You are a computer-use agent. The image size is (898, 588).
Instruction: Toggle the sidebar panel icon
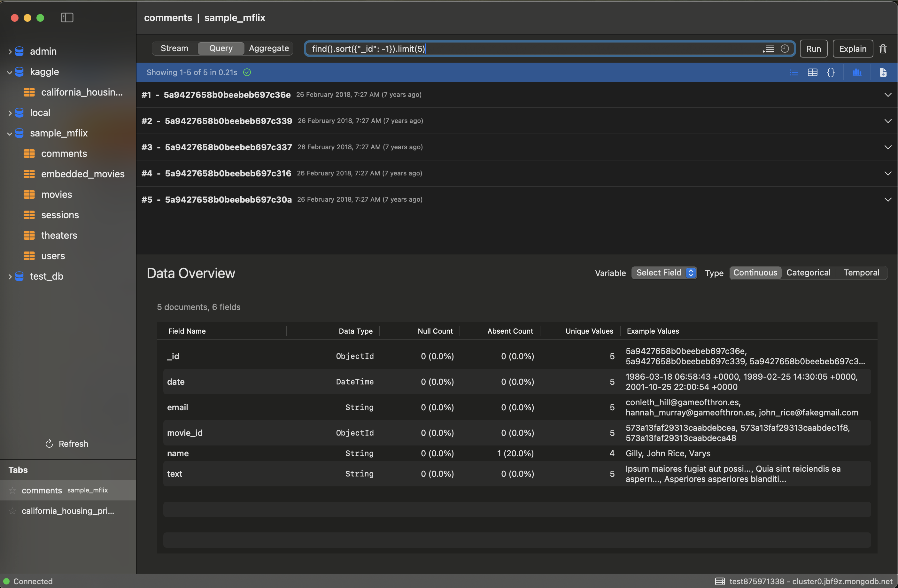pyautogui.click(x=67, y=17)
